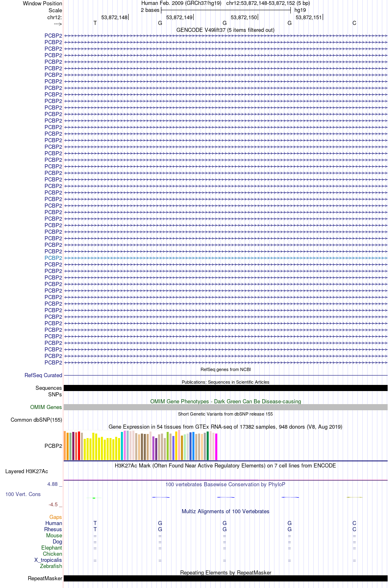The height and width of the screenshot is (588, 388).
Task: Click the Sequences SNPs track label
Action: point(49,391)
